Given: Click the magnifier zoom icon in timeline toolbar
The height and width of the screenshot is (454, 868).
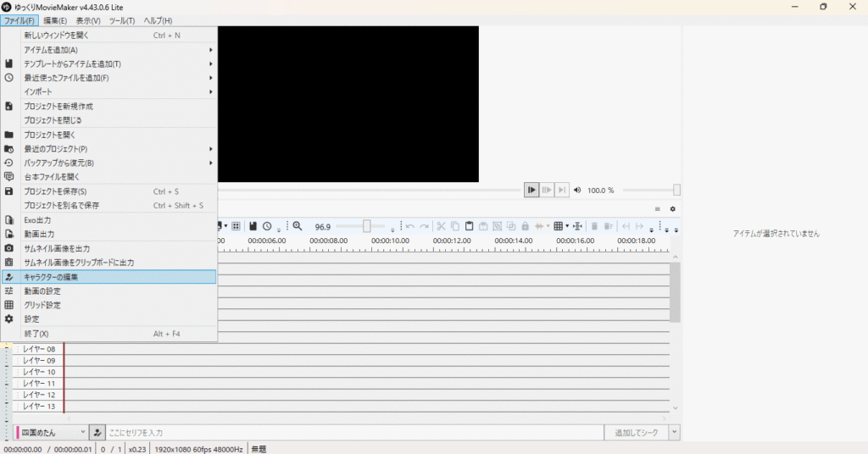Looking at the screenshot, I should coord(298,226).
